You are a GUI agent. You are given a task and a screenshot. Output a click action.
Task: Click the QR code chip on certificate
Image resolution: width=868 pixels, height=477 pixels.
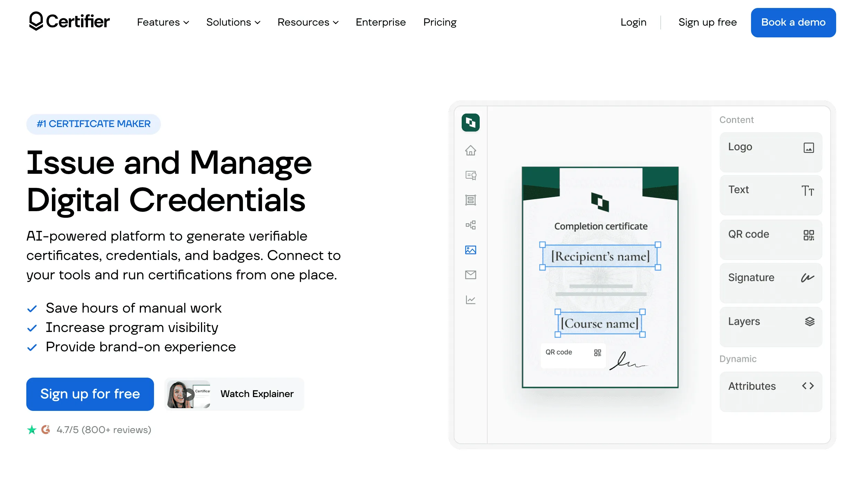click(573, 355)
